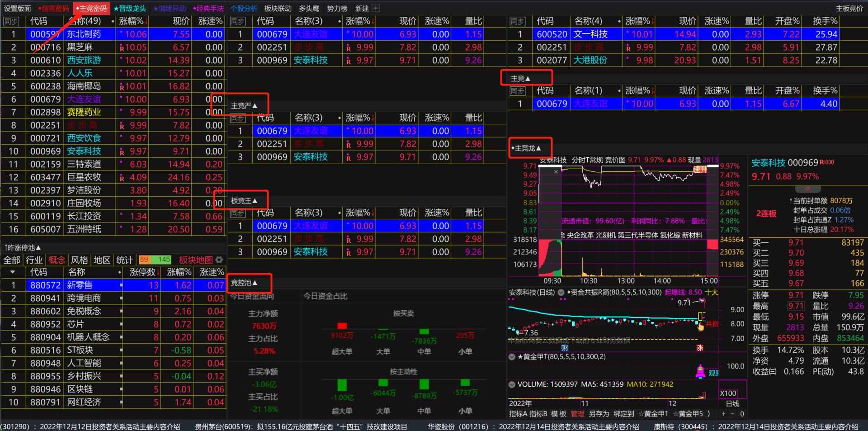Open the 华瓷股份 (001216) news ticker item
The width and height of the screenshot is (868, 431).
point(533,426)
